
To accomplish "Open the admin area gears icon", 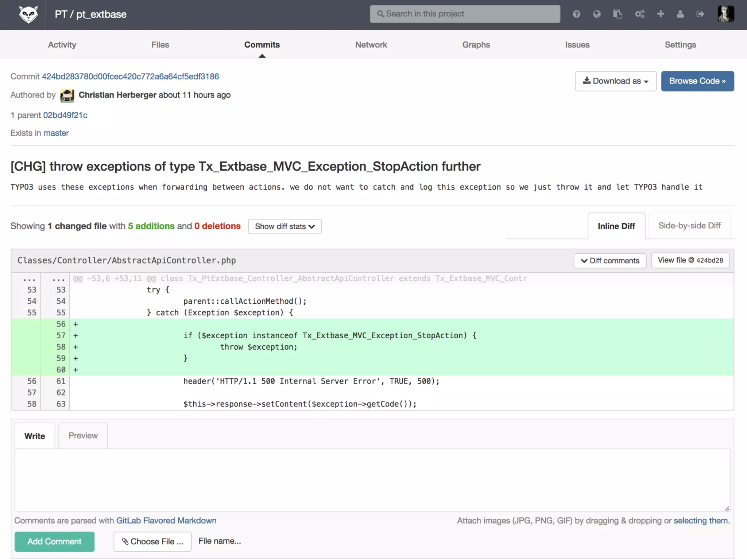I will 639,14.
